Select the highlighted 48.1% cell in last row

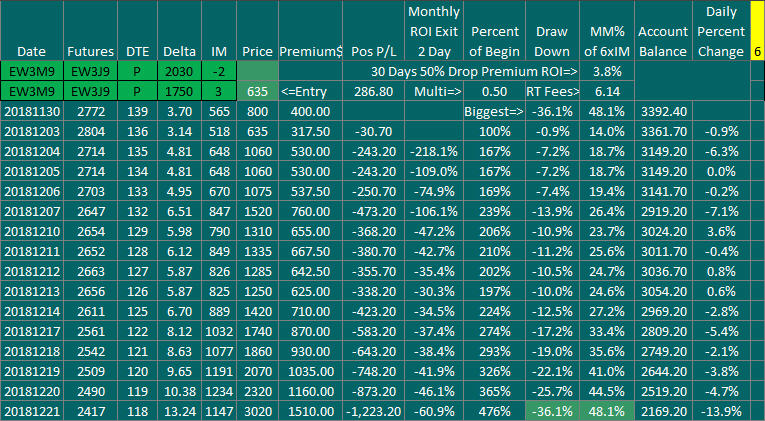[607, 411]
